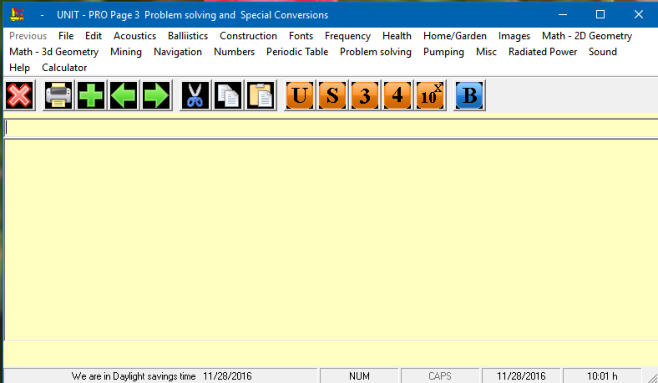The height and width of the screenshot is (383, 658).
Task: Select the orange U button
Action: click(x=300, y=95)
